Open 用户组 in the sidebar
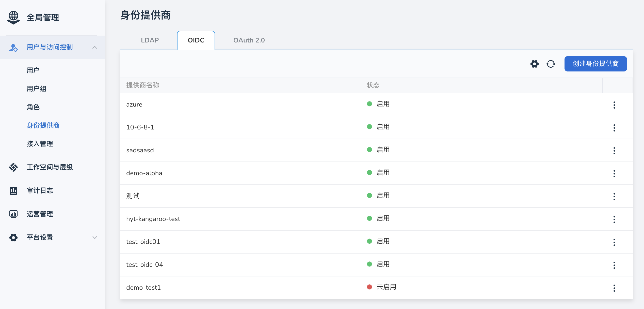 (37, 89)
